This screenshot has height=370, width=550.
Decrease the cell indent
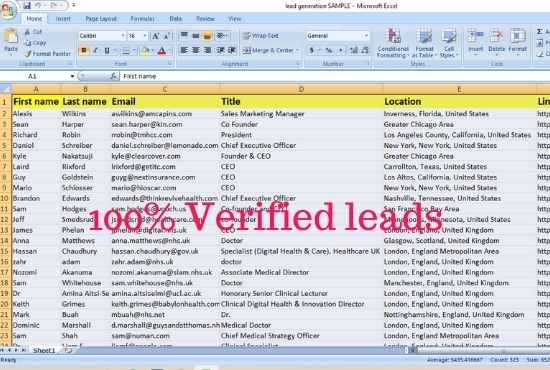pyautogui.click(x=221, y=50)
